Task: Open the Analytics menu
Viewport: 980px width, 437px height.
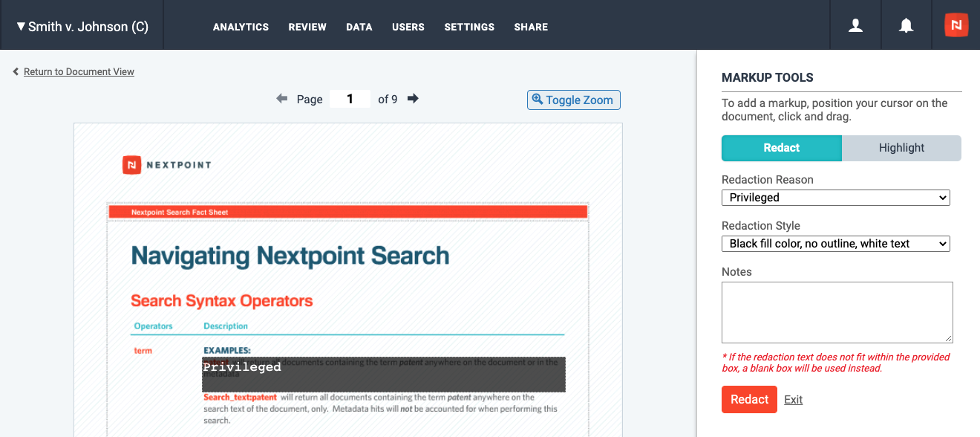Action: click(241, 27)
